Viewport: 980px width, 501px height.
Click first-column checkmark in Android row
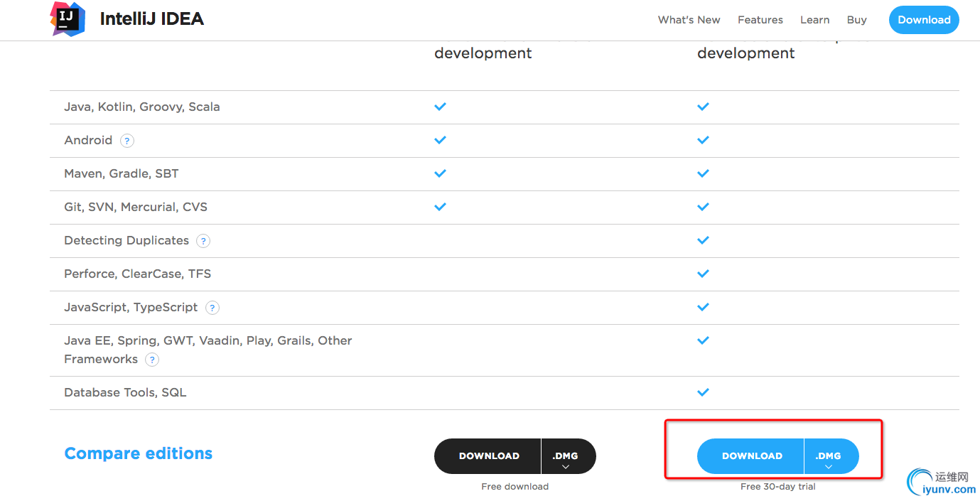[x=441, y=140]
